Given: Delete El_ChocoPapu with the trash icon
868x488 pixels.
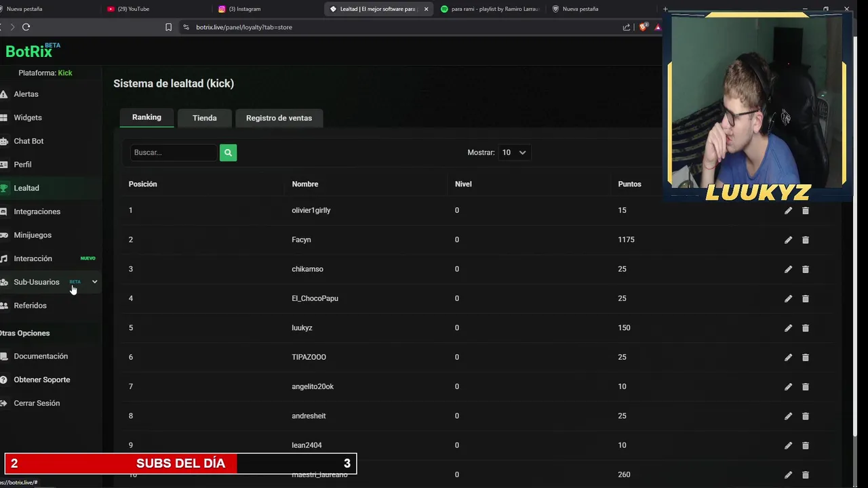Looking at the screenshot, I should tap(806, 299).
